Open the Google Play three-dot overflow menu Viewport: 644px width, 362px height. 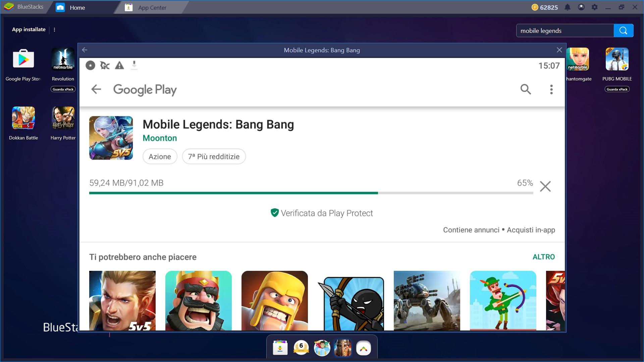551,89
